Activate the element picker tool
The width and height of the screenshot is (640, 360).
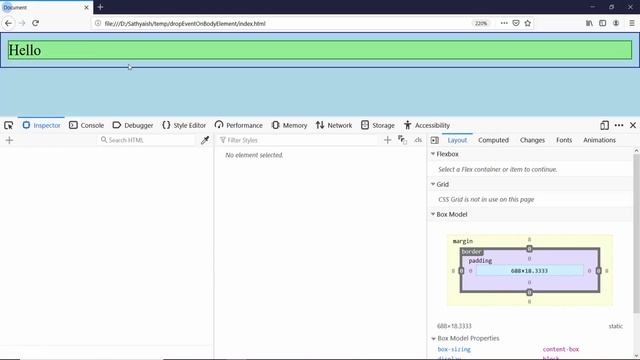pos(9,125)
